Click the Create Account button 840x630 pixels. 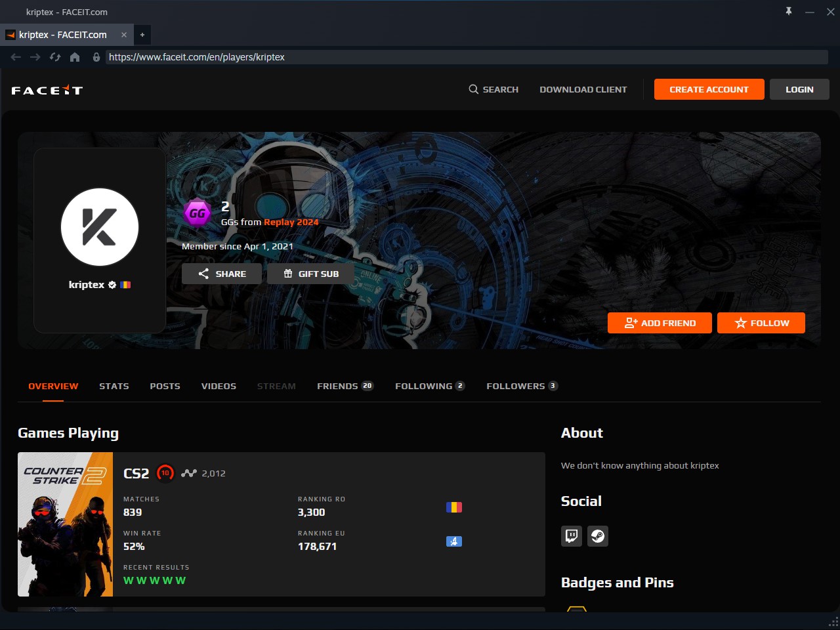(x=709, y=89)
